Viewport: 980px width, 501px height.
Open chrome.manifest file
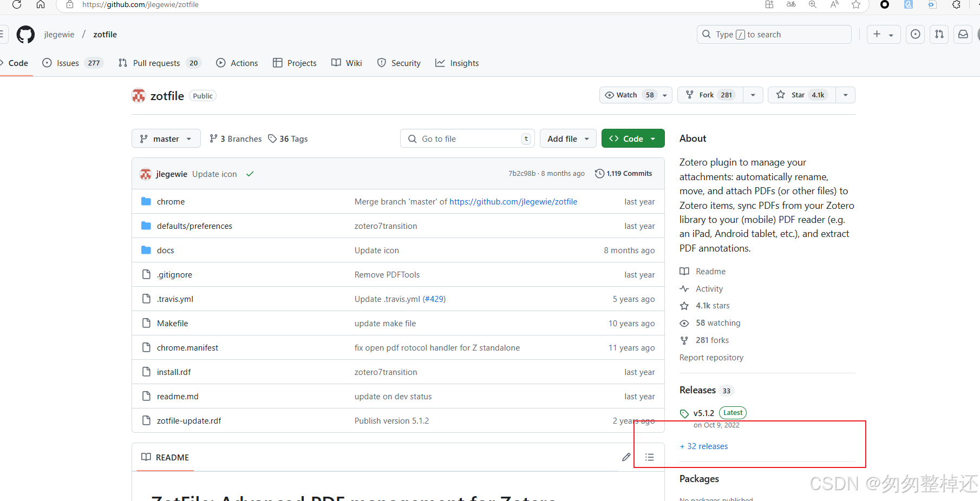[187, 347]
